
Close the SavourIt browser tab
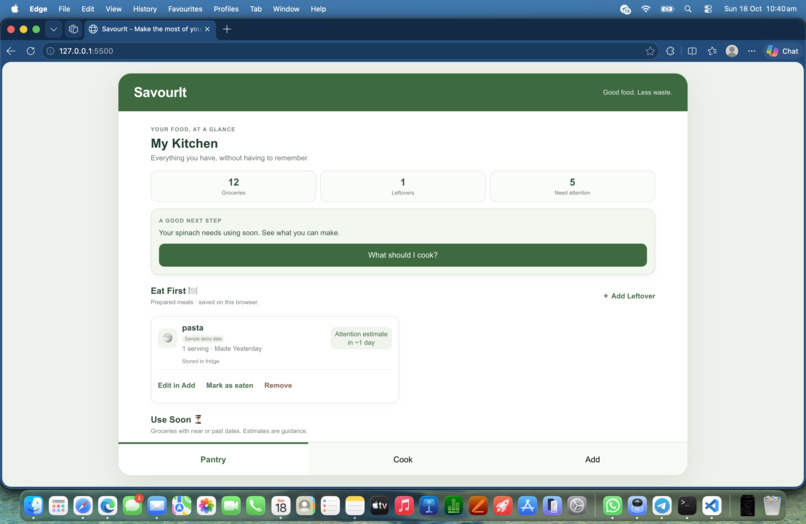tap(207, 29)
